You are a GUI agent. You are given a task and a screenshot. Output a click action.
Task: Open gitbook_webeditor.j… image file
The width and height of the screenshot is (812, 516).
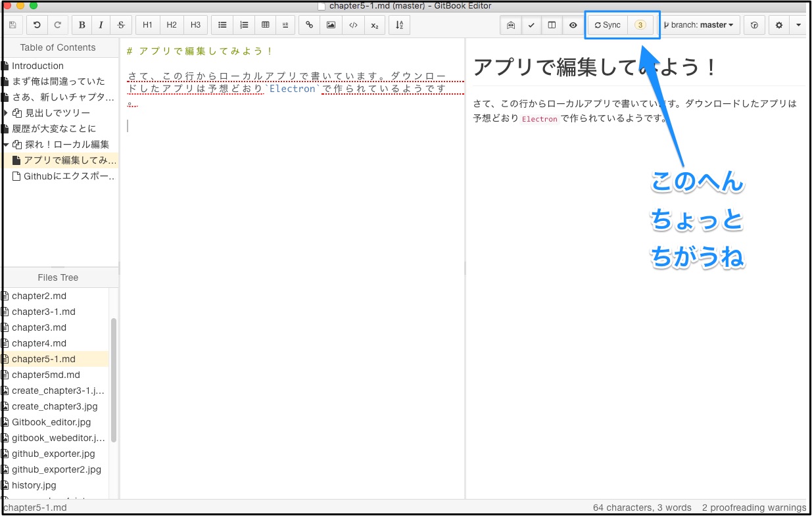55,438
